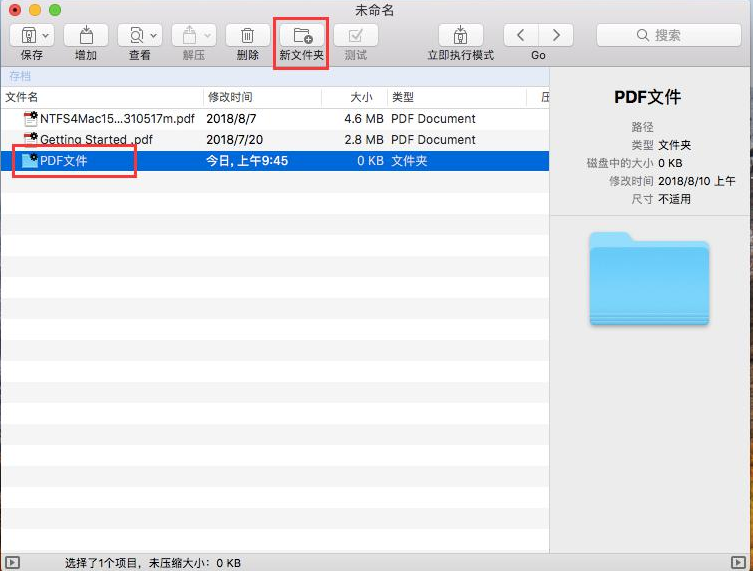Viewport: 753px width, 571px height.
Task: Sort by the 修改时间 column header
Action: [x=230, y=97]
